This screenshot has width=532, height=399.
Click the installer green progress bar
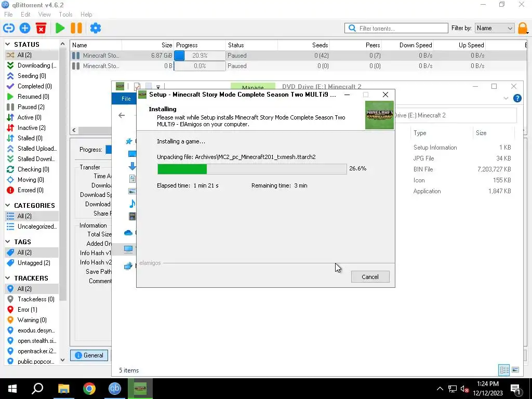click(x=252, y=169)
